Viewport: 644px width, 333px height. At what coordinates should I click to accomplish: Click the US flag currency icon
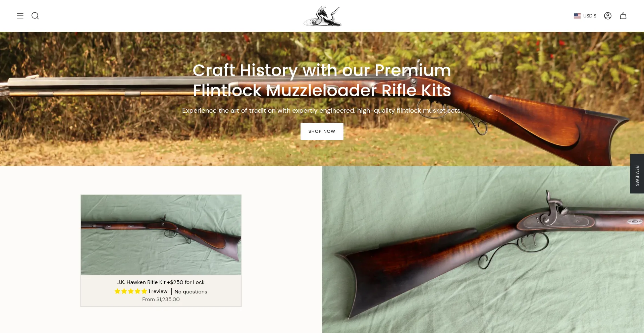pyautogui.click(x=577, y=16)
